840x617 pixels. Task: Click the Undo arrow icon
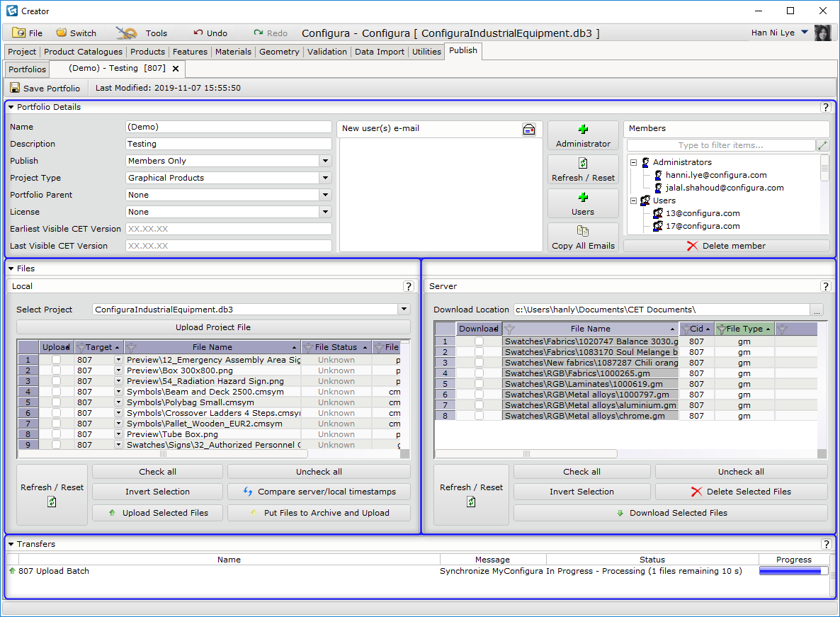[198, 33]
